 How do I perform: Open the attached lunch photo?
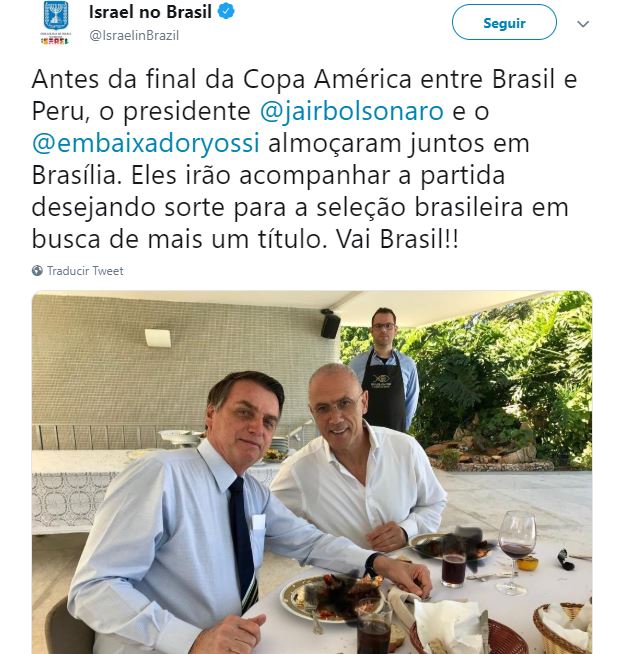tap(312, 472)
